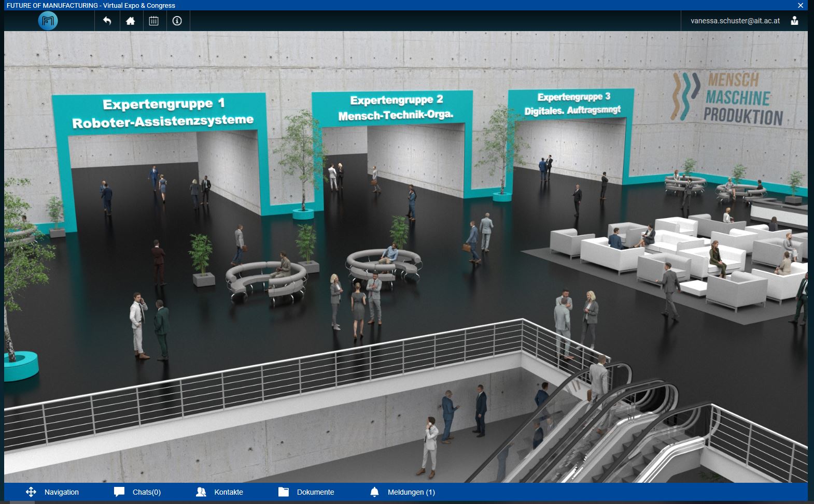Click the round blue M logo icon
The image size is (814, 504).
coord(48,21)
